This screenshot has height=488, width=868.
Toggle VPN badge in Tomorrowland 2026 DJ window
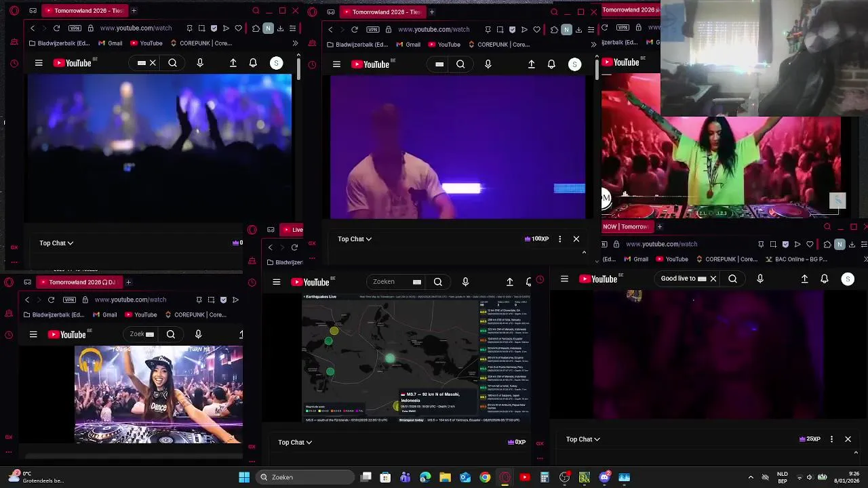point(69,300)
